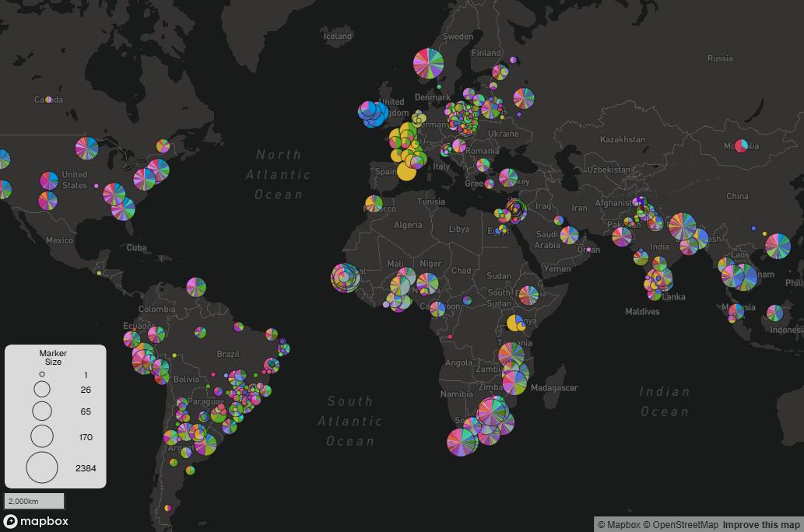Viewport: 804px width, 532px height.
Task: Click the smallest legend circle for 1
Action: click(42, 374)
